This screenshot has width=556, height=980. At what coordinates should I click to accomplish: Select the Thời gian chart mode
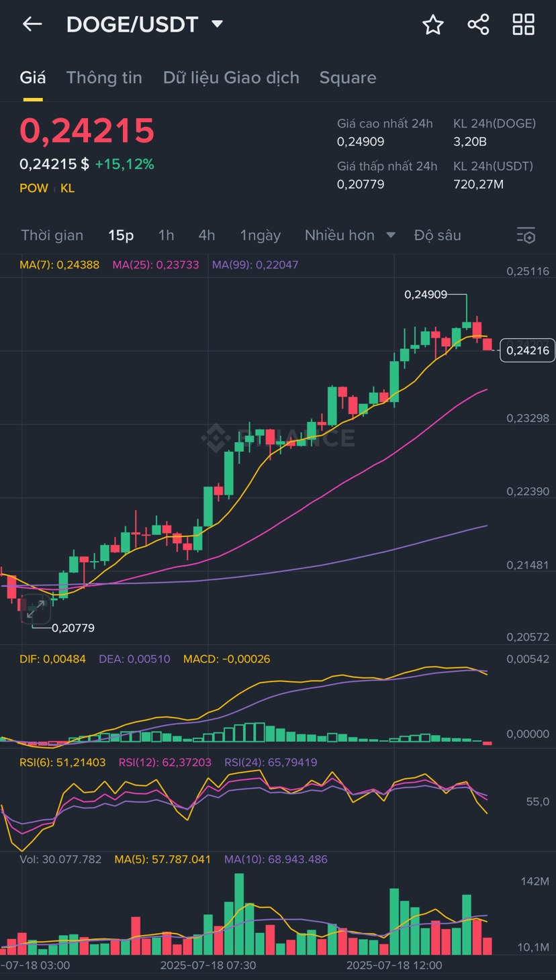coord(52,235)
